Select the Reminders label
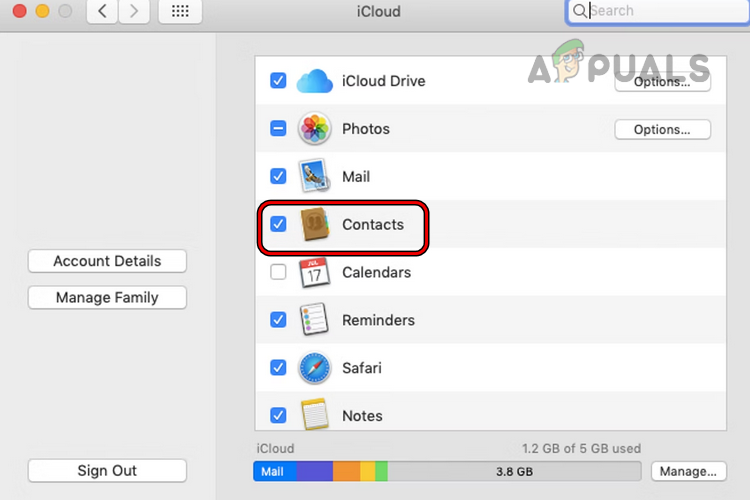The height and width of the screenshot is (500, 750). 378,320
